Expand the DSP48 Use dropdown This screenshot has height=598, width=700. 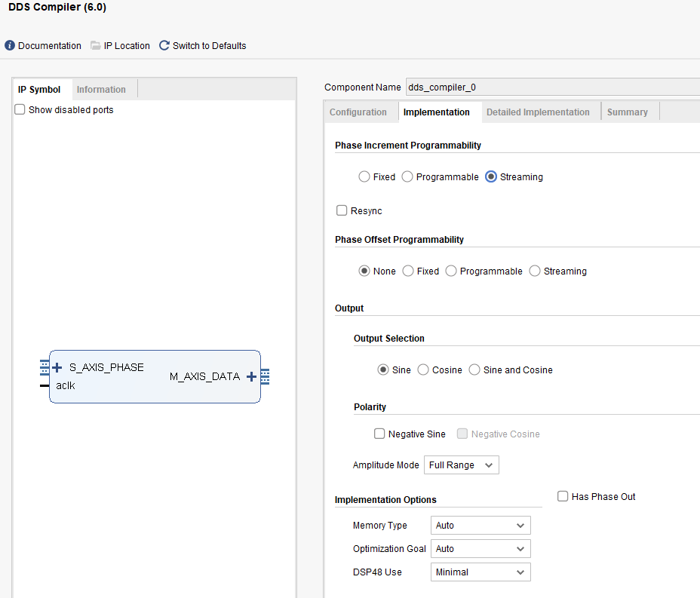480,572
